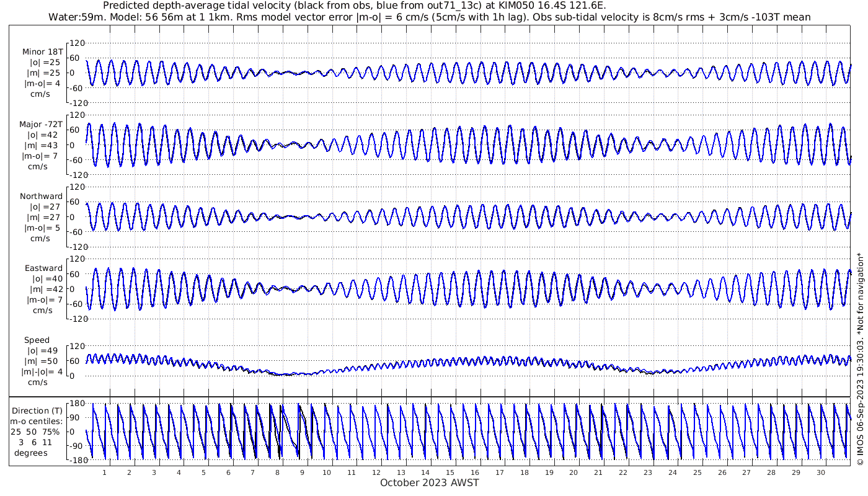868x496 pixels.
Task: Click the '|m-o|= 5' value in the Northward panel
Action: (42, 228)
